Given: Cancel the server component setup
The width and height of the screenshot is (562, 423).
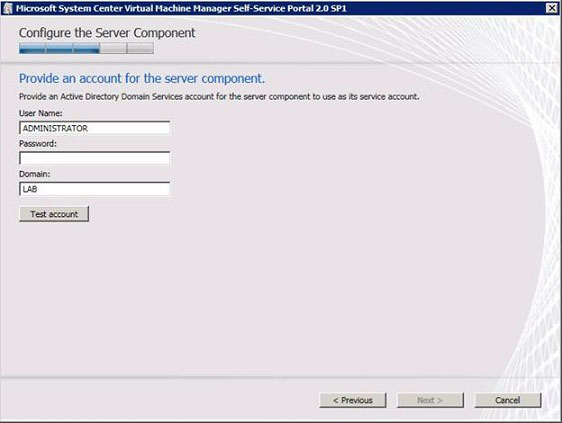Looking at the screenshot, I should point(508,400).
